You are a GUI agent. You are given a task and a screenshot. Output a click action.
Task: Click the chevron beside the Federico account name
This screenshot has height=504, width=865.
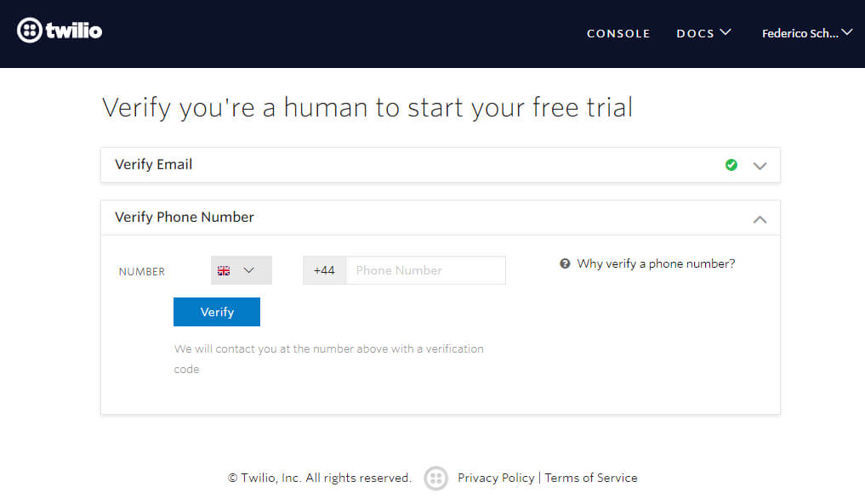pyautogui.click(x=846, y=32)
